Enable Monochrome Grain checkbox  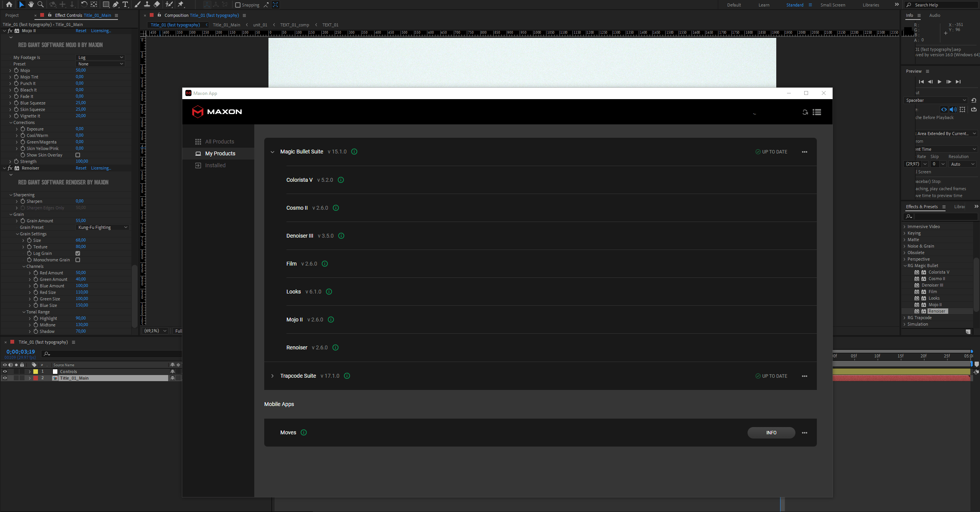pos(78,260)
